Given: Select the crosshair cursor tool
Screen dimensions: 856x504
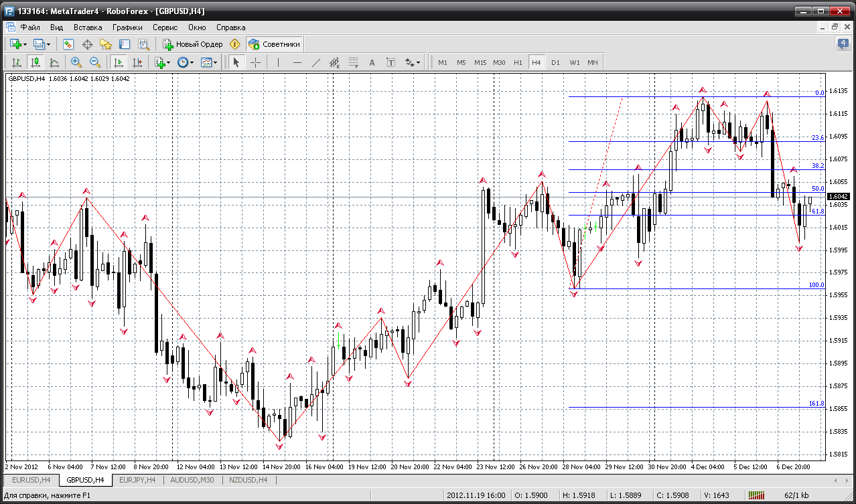Looking at the screenshot, I should click(256, 62).
